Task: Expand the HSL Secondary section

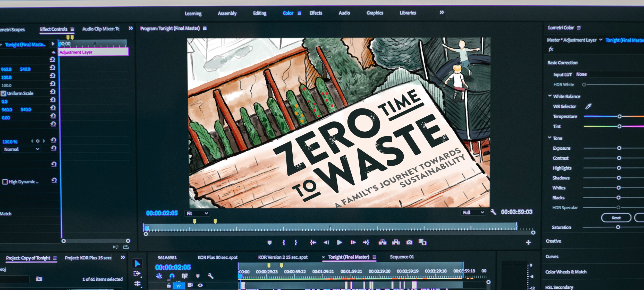Action: [559, 287]
